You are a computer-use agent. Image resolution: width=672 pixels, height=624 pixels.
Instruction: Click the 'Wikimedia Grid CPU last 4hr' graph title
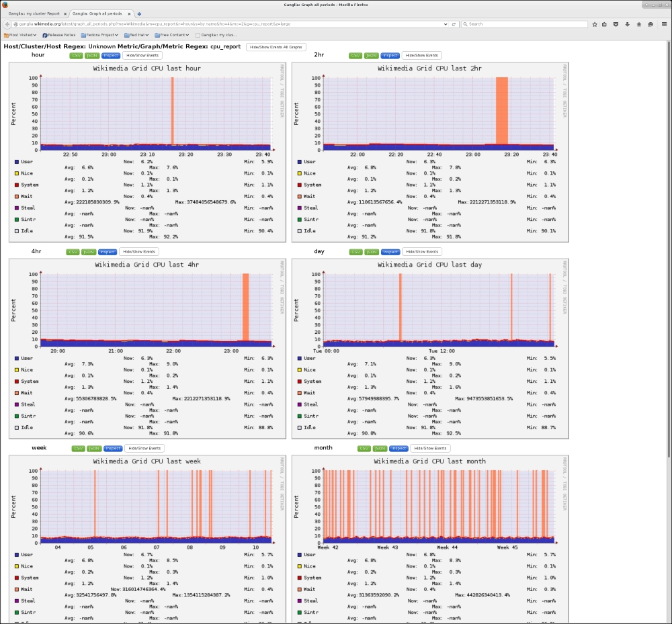click(147, 265)
